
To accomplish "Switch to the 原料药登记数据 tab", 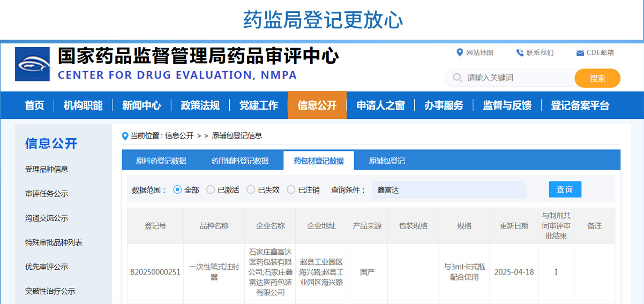I will pos(161,161).
